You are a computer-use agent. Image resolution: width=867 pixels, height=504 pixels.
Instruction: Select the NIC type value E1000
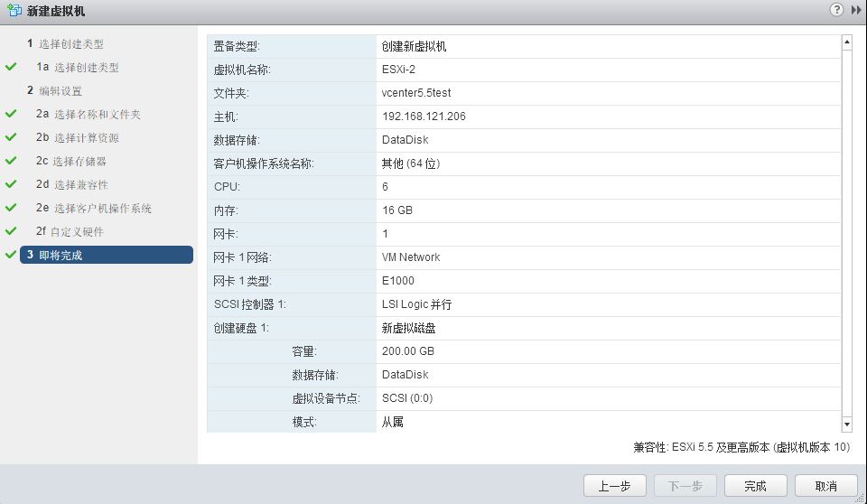[x=397, y=281]
